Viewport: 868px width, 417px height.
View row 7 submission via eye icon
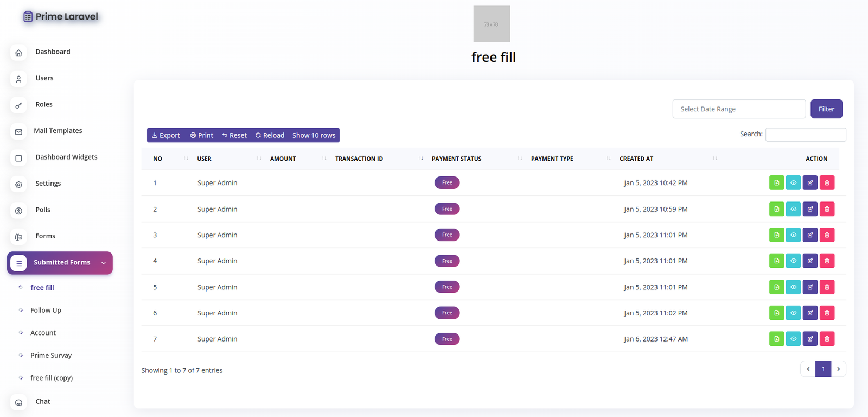pyautogui.click(x=793, y=339)
